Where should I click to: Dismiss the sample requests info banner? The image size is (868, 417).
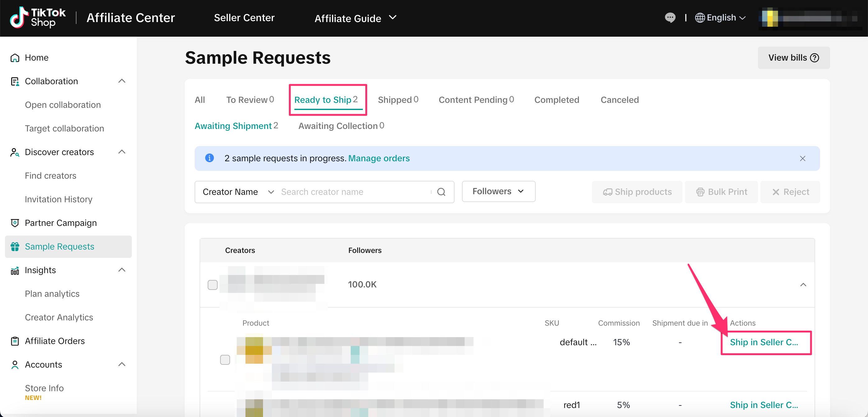click(x=802, y=158)
